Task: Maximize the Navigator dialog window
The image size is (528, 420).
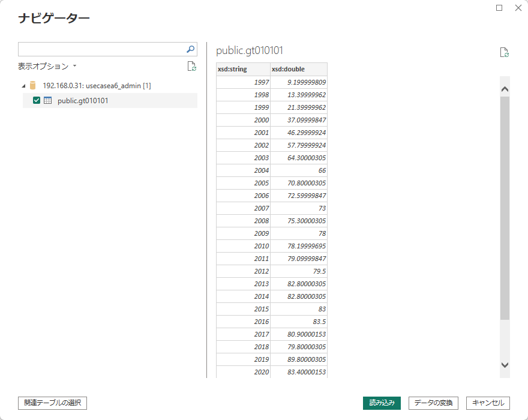Action: click(499, 8)
